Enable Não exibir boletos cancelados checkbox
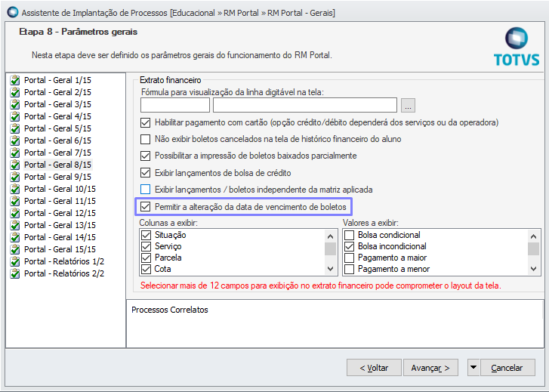Image resolution: width=549 pixels, height=392 pixels. coord(146,139)
